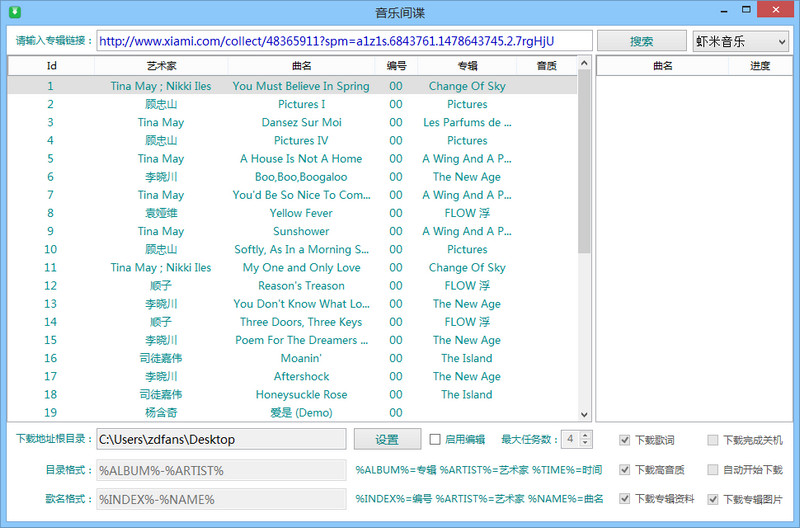The image size is (800, 528).
Task: Select the song Three Doors, Three Keys
Action: (x=301, y=322)
